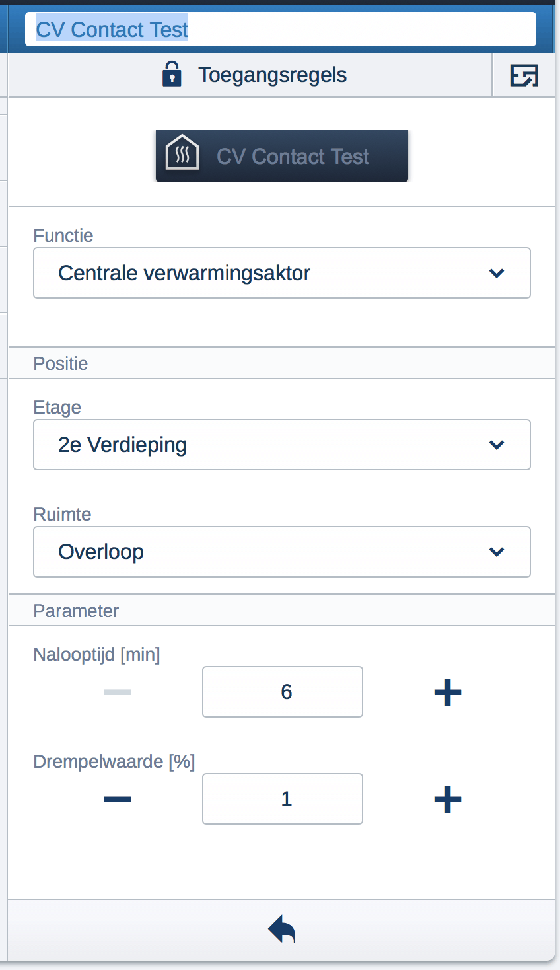Click the chevron next to Overloop

[497, 552]
